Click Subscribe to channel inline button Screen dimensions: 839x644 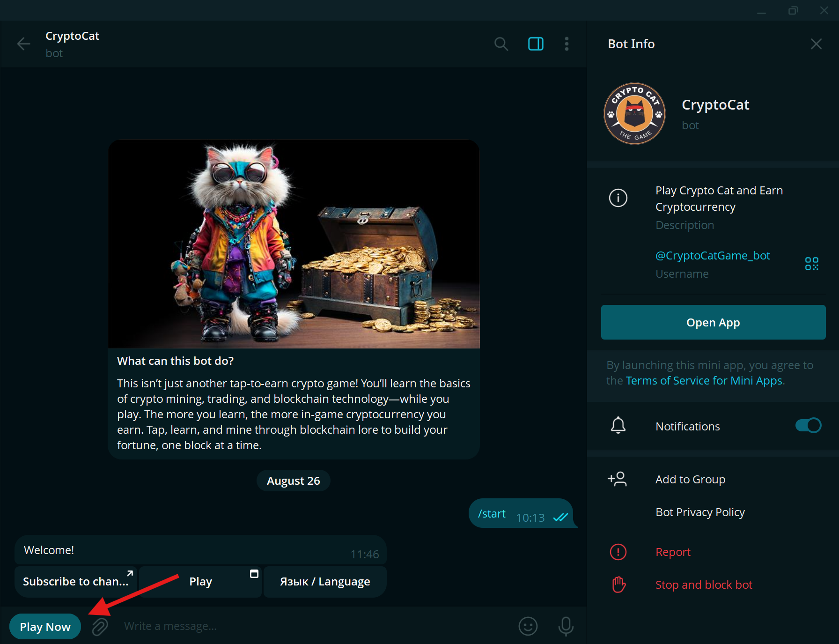click(75, 582)
